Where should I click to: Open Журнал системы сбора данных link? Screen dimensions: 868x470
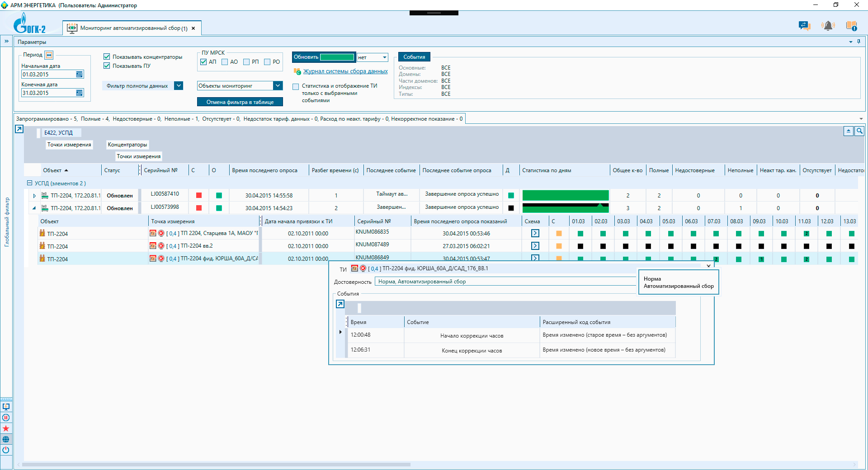[345, 71]
